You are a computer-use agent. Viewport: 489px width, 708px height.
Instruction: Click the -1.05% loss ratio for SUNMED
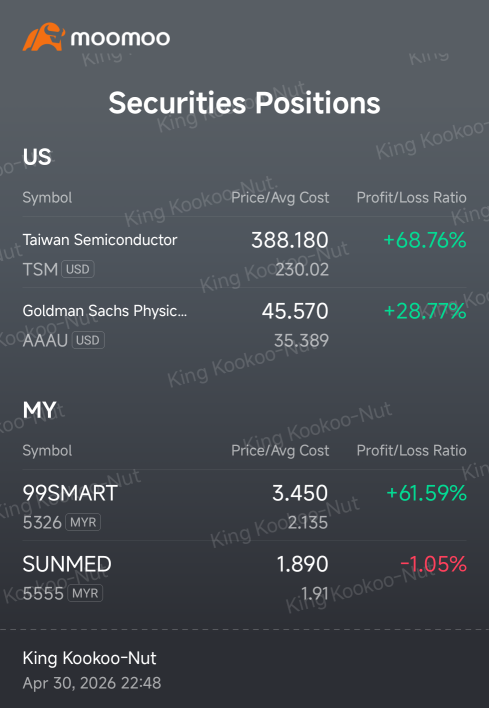click(433, 564)
